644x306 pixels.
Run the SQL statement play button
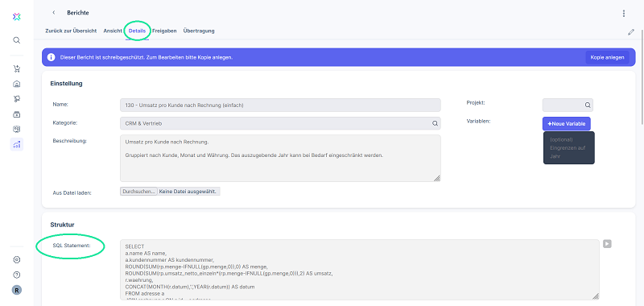point(607,244)
